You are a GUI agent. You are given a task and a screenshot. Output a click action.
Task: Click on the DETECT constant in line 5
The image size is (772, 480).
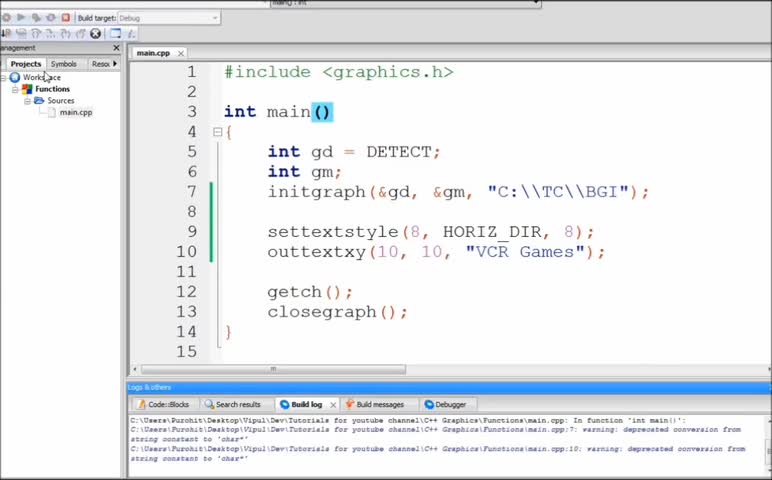[399, 152]
